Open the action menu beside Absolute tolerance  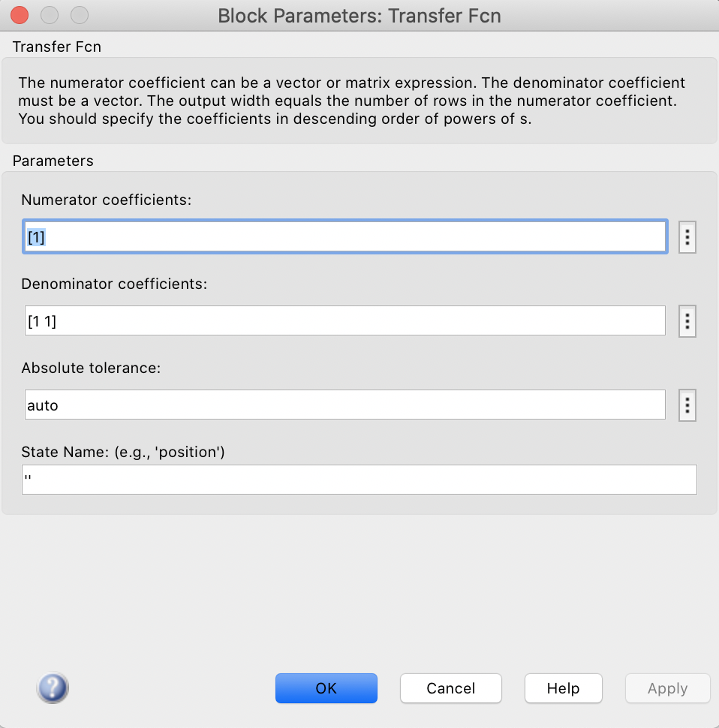coord(687,405)
